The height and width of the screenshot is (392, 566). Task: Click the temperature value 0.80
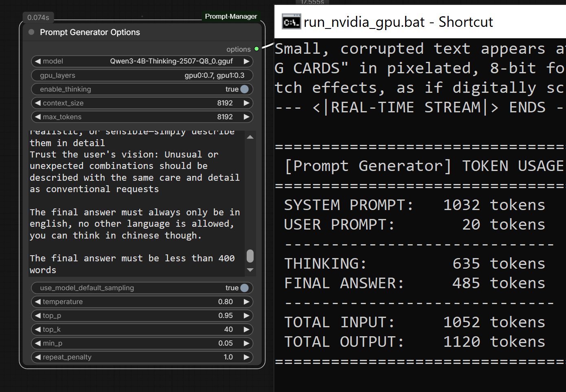[x=226, y=302]
